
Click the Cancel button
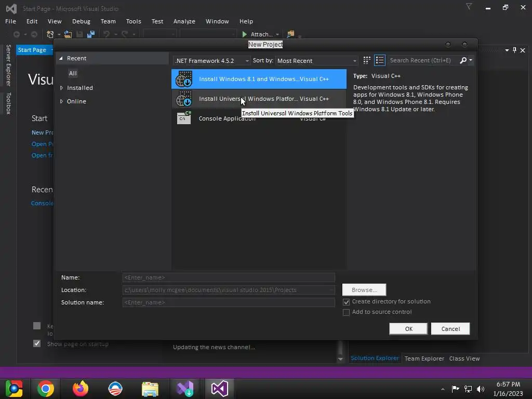pyautogui.click(x=450, y=329)
